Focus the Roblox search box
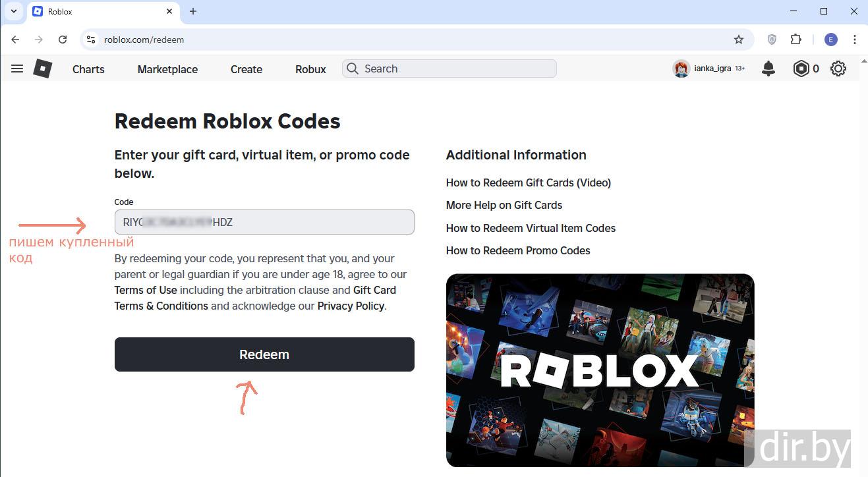The height and width of the screenshot is (477, 868). [449, 69]
